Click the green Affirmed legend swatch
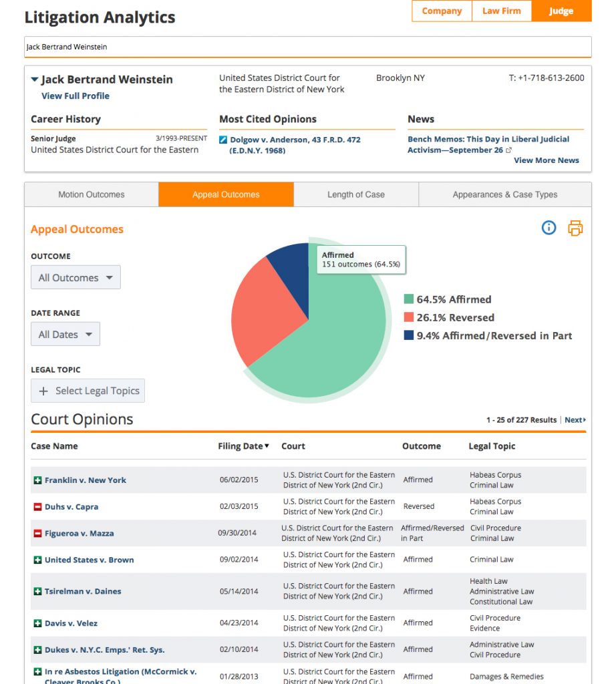Screen dimensions: 616x684 point(409,299)
